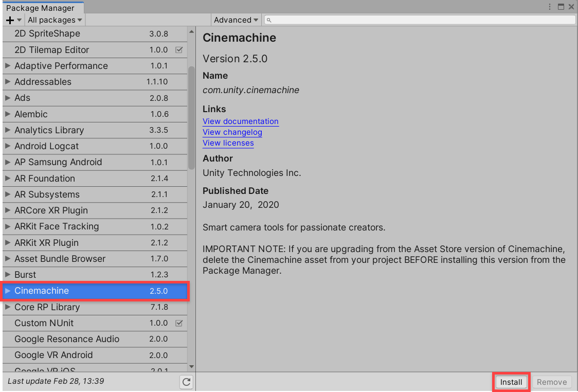This screenshot has height=392, width=578.
Task: Select the Android Logcat package row
Action: [x=95, y=146]
